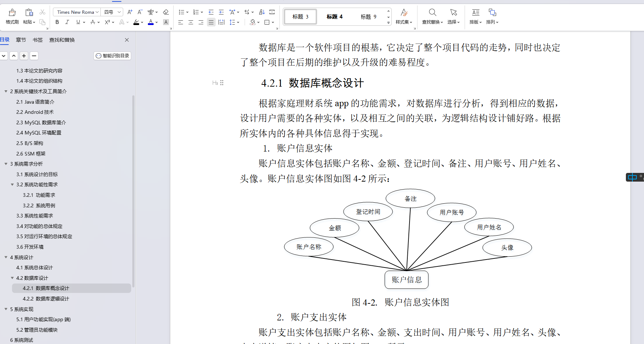Toggle align left

click(x=180, y=22)
